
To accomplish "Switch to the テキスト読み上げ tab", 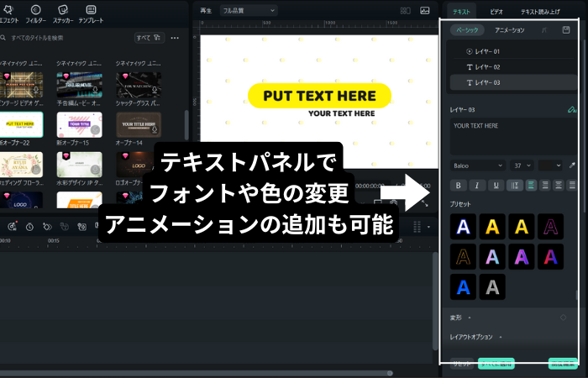I will pyautogui.click(x=540, y=12).
